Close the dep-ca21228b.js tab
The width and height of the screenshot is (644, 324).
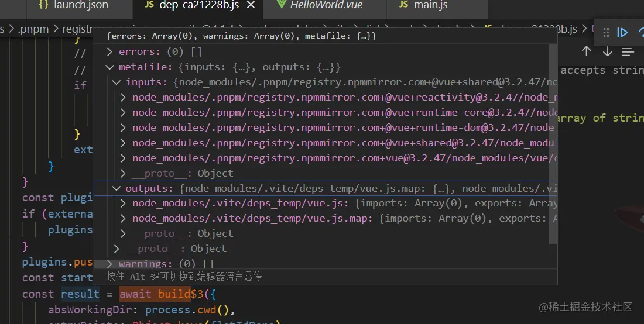coord(251,5)
